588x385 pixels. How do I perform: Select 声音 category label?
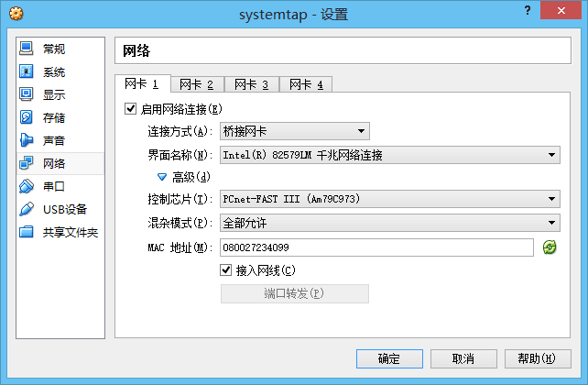(54, 140)
